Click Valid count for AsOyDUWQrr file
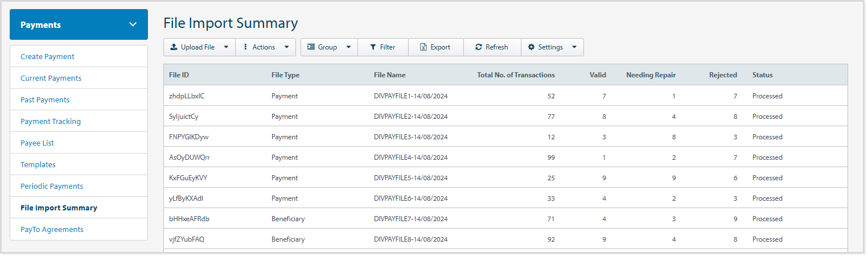Screen dimensions: 868x257 pyautogui.click(x=604, y=157)
